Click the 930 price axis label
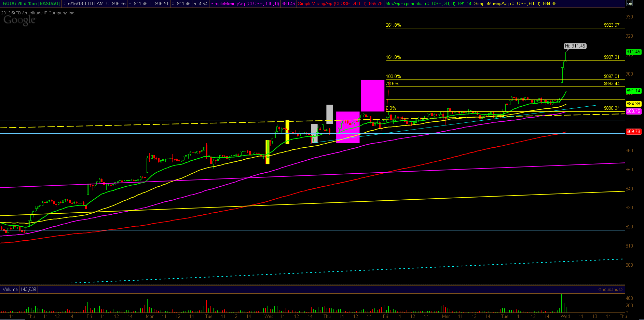The height and width of the screenshot is (320, 644). pyautogui.click(x=629, y=17)
